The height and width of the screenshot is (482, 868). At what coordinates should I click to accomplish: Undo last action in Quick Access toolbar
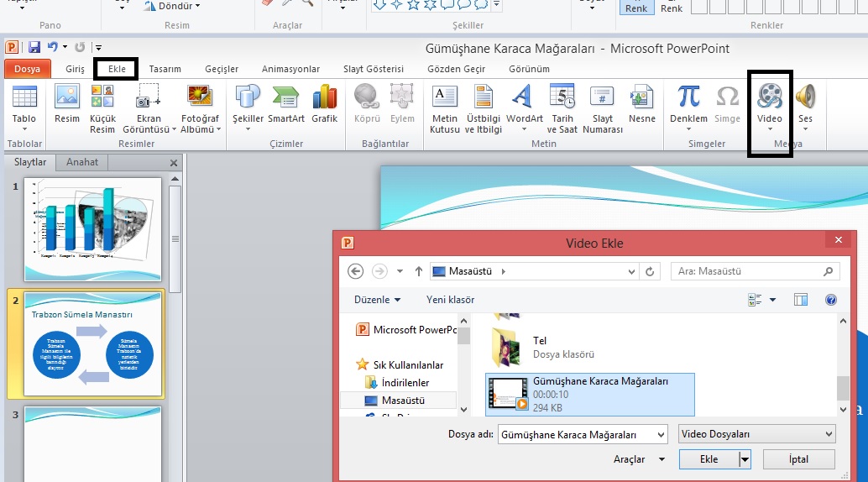pos(53,47)
